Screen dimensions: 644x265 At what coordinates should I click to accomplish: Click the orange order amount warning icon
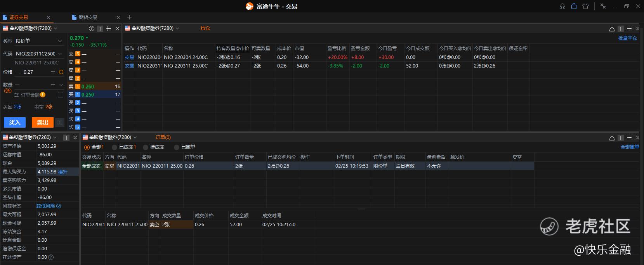[x=43, y=95]
